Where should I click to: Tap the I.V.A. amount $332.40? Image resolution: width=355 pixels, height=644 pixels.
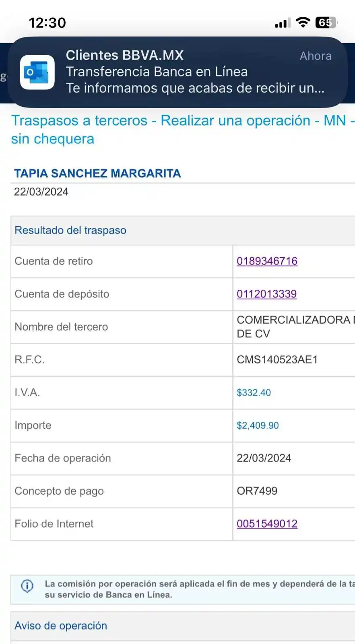click(254, 392)
